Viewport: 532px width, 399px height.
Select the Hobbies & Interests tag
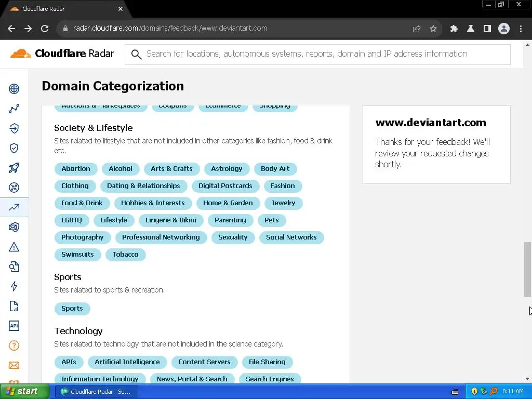coord(153,203)
